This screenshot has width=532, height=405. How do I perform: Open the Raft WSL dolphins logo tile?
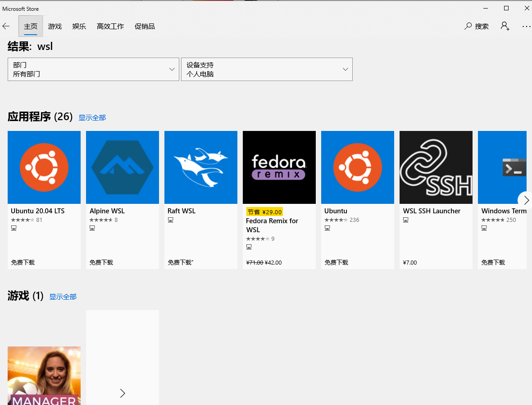[x=201, y=167]
